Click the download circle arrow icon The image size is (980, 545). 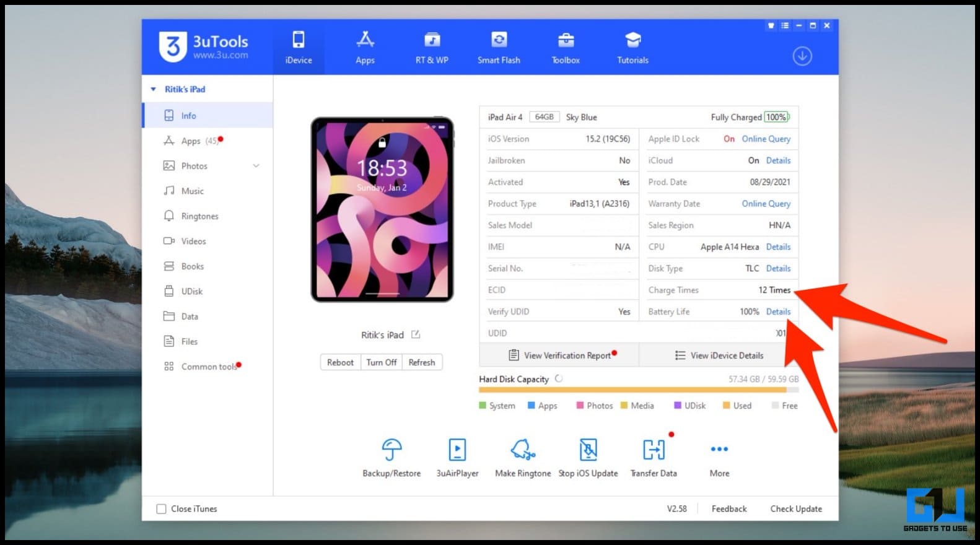point(802,56)
